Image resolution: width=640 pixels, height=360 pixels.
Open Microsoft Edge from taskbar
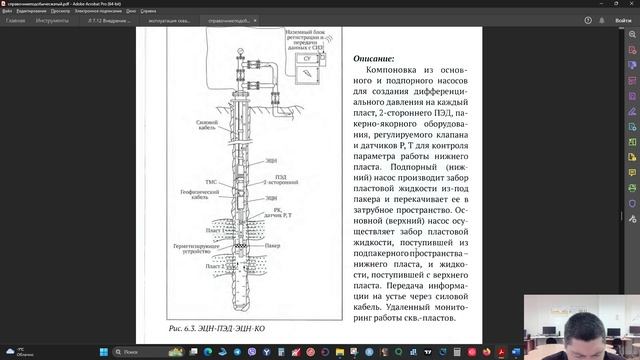[x=208, y=352]
